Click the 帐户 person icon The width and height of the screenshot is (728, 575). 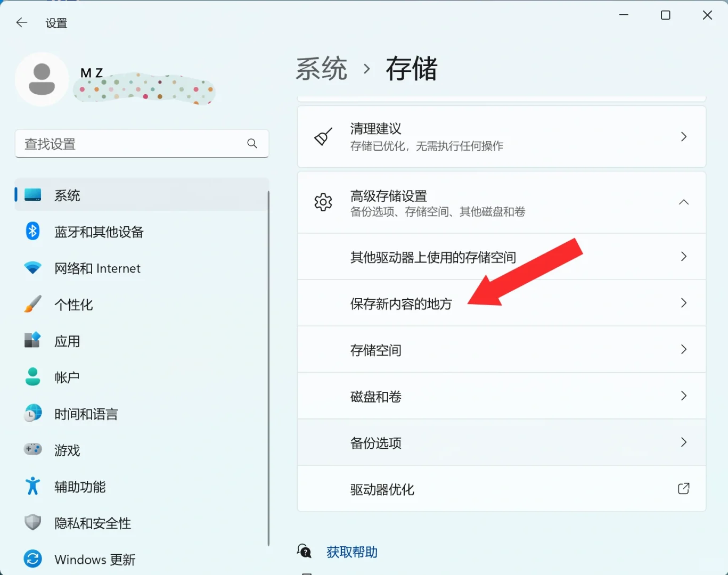pos(33,377)
